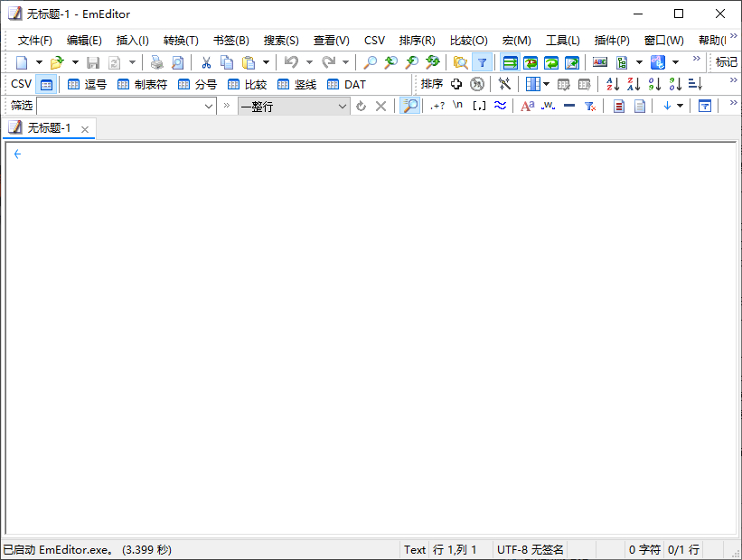Expand the outline tree icon dropdown arrow

639,62
